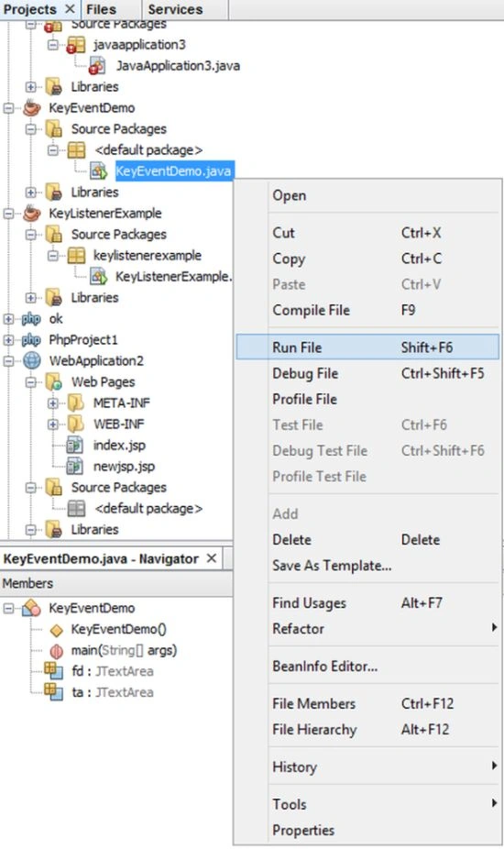Expand the ok PHP project
This screenshot has height=849, width=504.
point(8,319)
